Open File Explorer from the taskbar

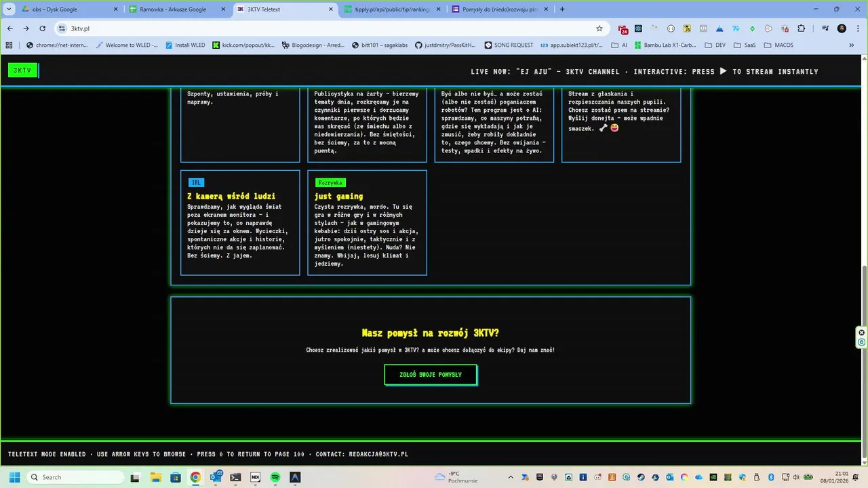155,477
